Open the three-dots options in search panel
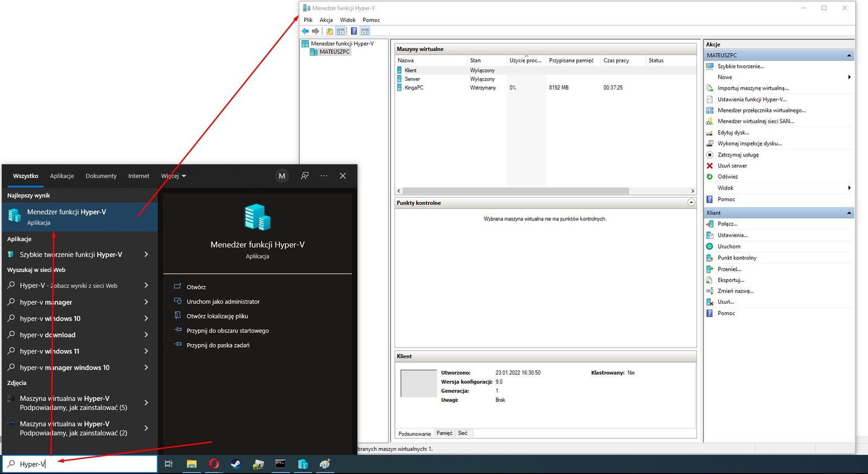 point(324,176)
